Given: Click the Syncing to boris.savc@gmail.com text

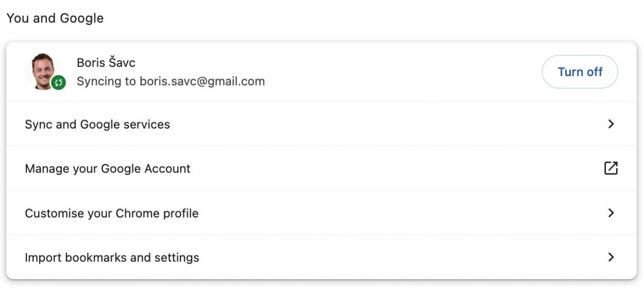Looking at the screenshot, I should pyautogui.click(x=171, y=81).
